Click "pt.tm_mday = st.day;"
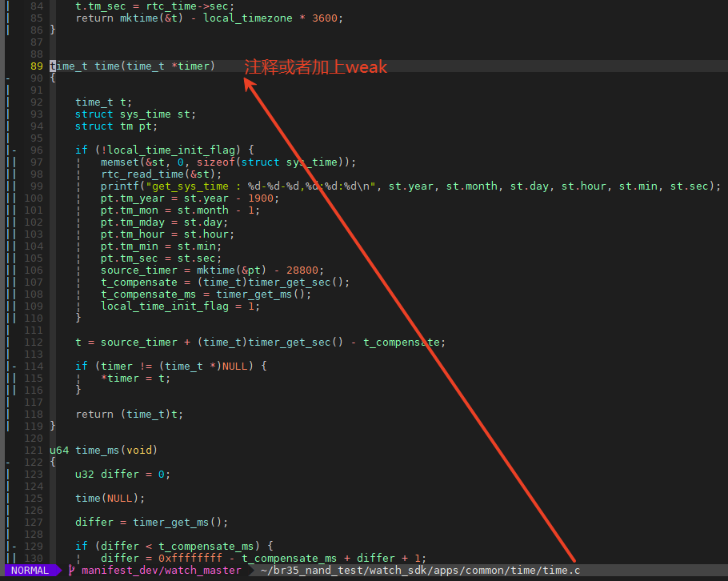This screenshot has width=728, height=581. [164, 222]
